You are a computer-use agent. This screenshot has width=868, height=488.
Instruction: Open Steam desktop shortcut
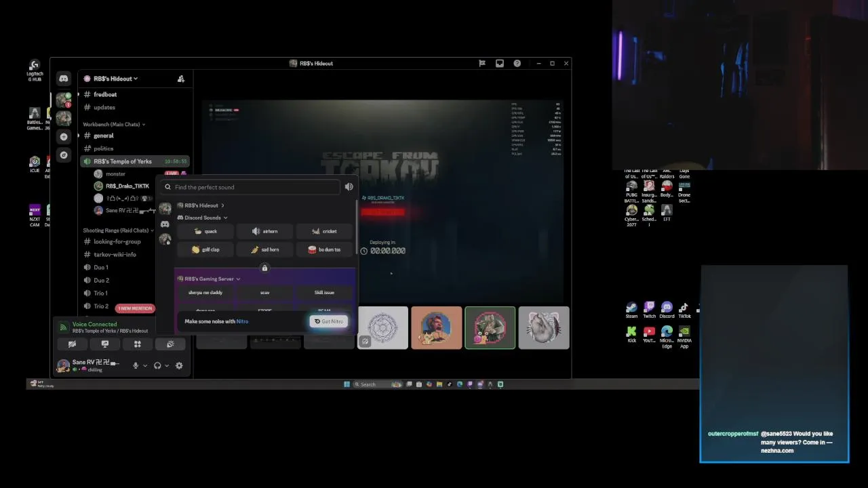coord(631,310)
